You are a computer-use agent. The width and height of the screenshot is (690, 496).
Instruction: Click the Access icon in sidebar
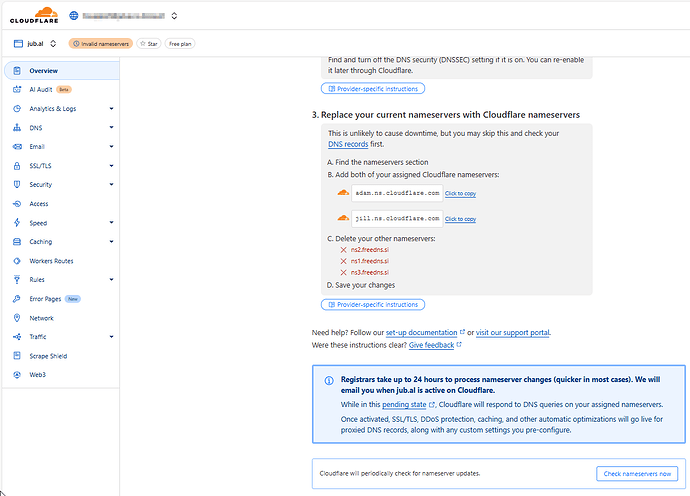tap(17, 204)
